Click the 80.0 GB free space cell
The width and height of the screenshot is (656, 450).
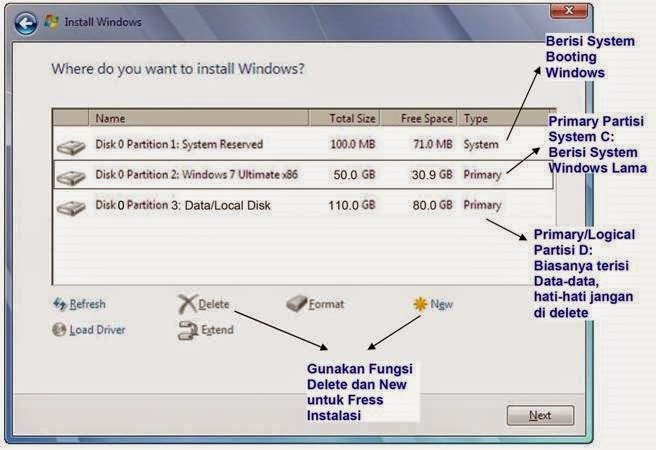(433, 205)
